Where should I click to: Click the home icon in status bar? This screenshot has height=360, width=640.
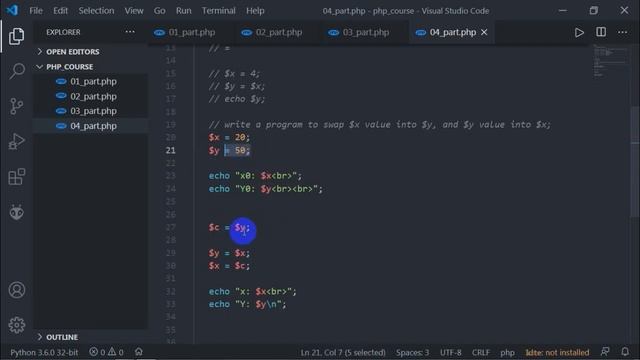[x=139, y=351]
